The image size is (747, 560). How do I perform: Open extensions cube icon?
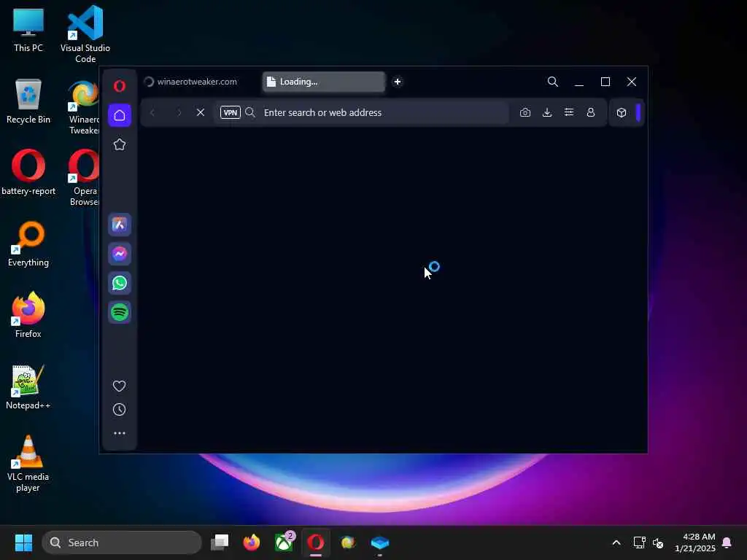[622, 112]
